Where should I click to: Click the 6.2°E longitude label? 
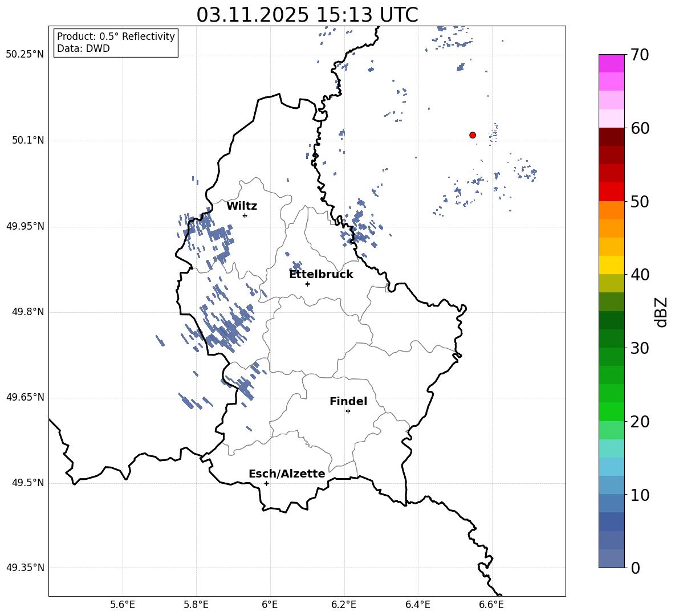344,605
